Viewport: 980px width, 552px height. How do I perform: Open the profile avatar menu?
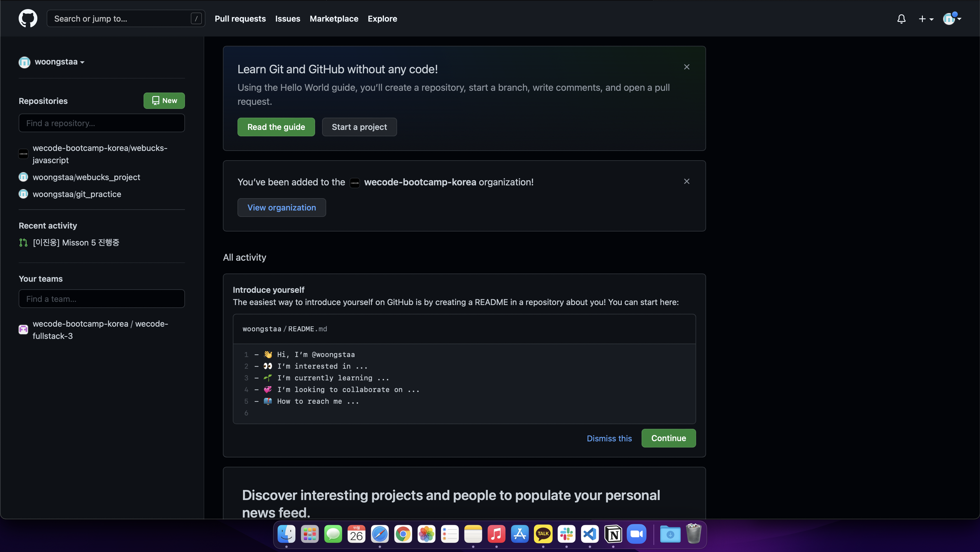951,18
